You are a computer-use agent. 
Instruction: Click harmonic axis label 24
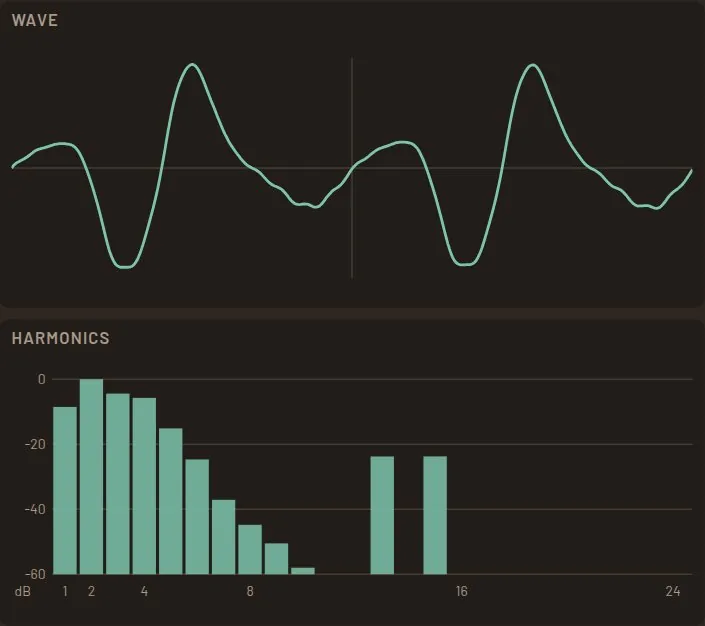673,591
